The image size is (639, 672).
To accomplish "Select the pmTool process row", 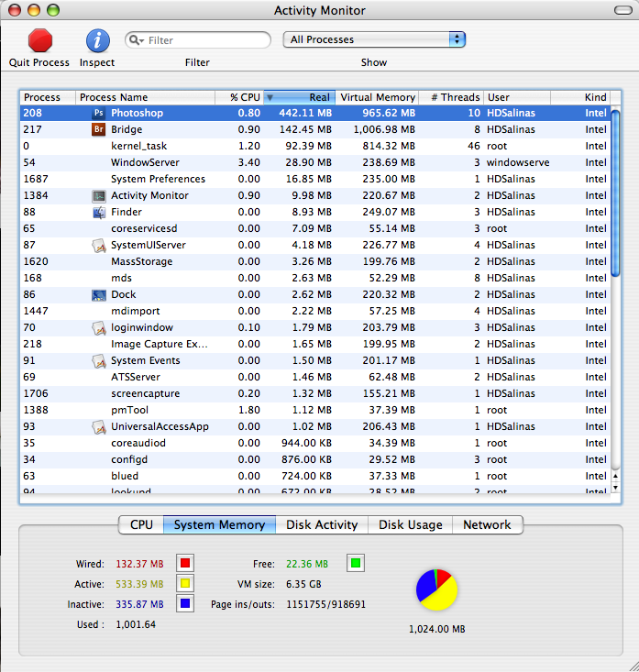I will (x=315, y=410).
